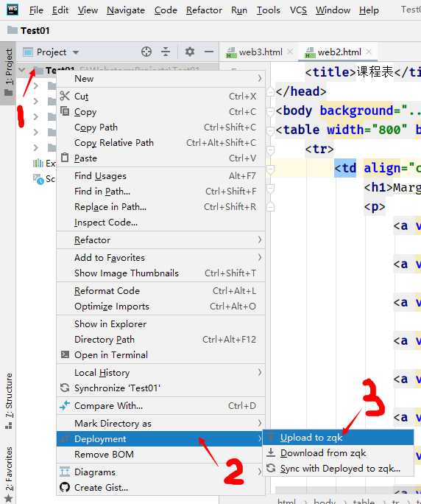The height and width of the screenshot is (504, 421).
Task: Choose Copy from context menu
Action: pyautogui.click(x=160, y=111)
